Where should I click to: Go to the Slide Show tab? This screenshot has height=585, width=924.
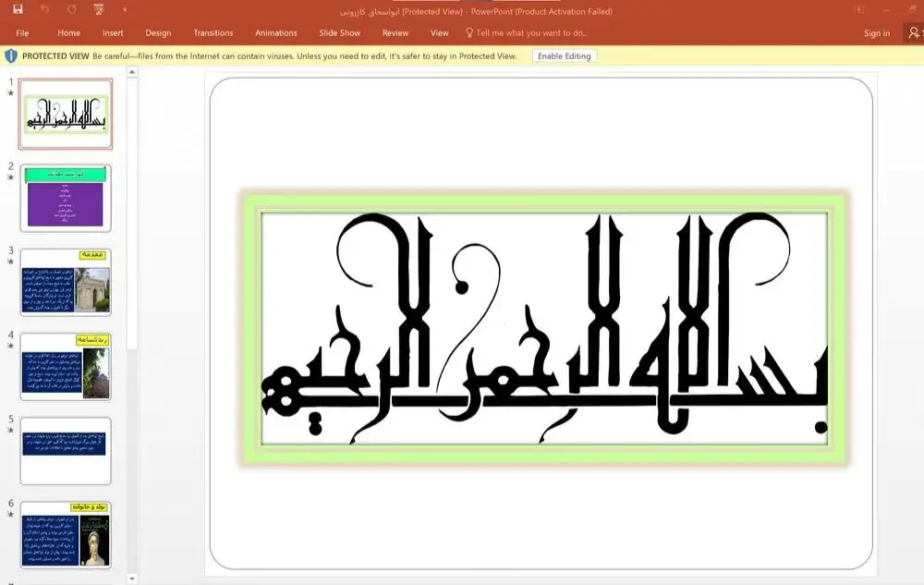tap(340, 33)
